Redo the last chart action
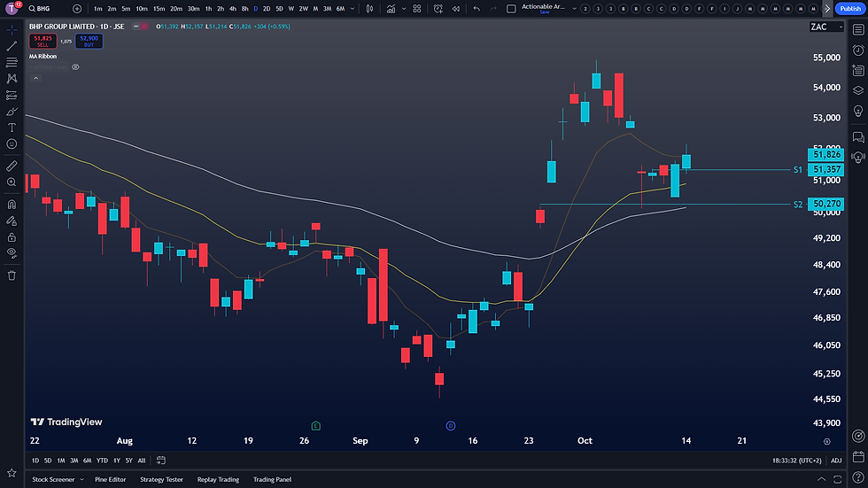This screenshot has width=868, height=488. [493, 9]
